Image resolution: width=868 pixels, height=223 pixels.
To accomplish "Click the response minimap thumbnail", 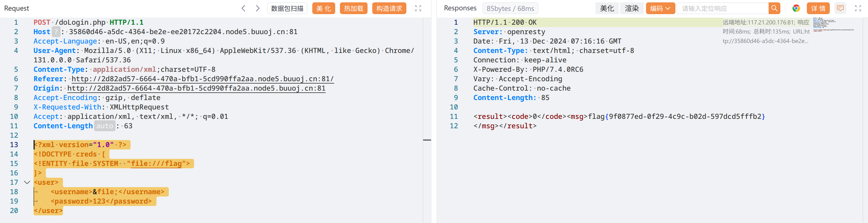I will pyautogui.click(x=833, y=24).
